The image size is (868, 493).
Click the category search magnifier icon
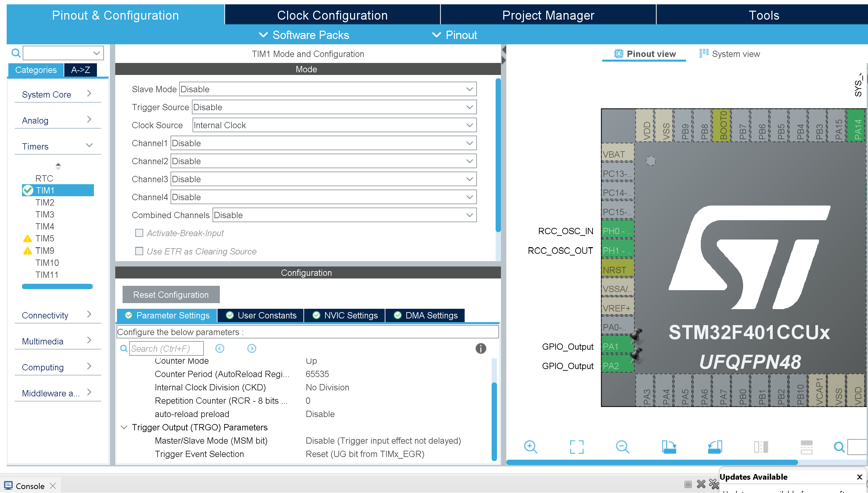(x=16, y=53)
